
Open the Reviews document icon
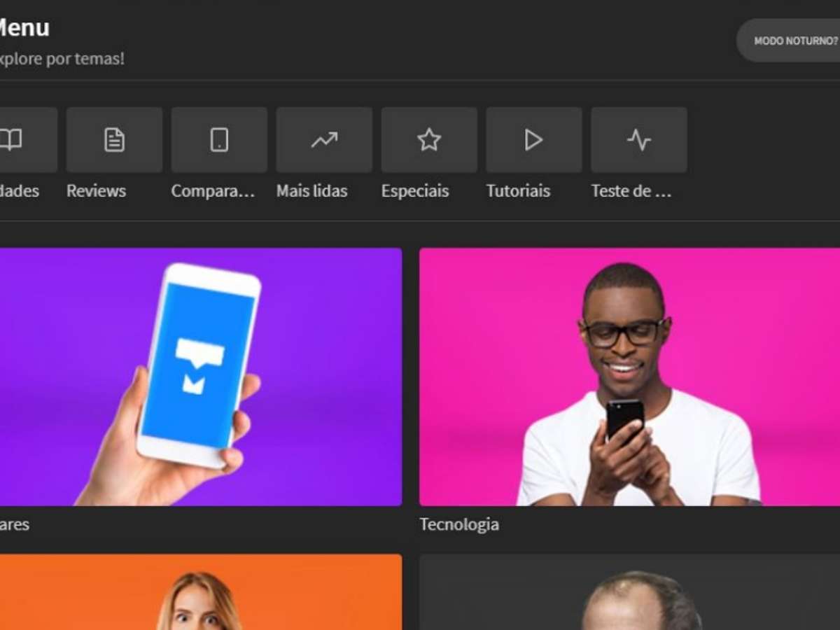(x=114, y=140)
